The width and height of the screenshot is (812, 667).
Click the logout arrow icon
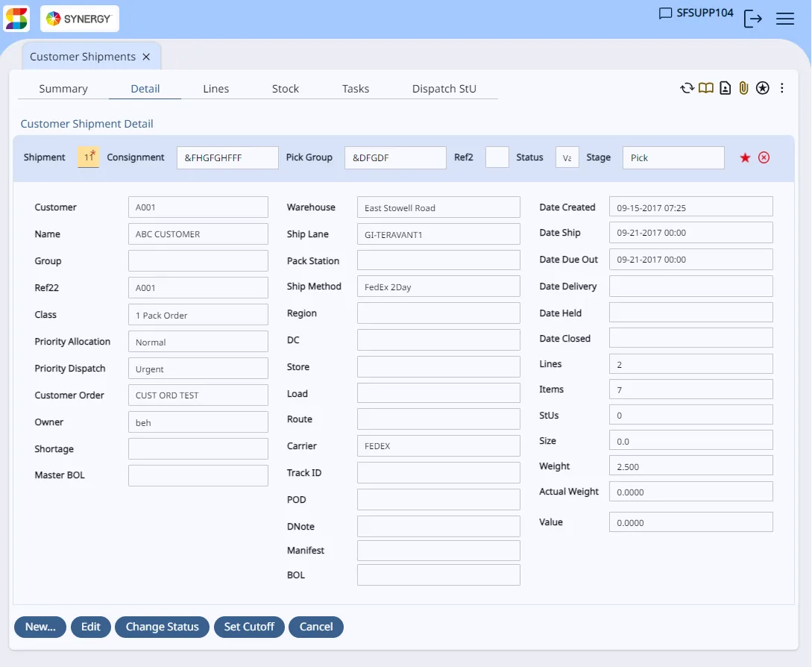(x=752, y=19)
